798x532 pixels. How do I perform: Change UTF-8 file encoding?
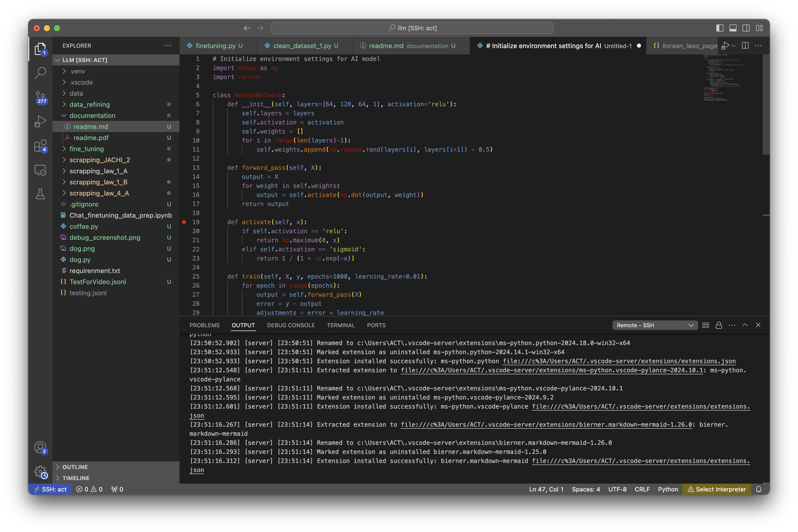pos(617,489)
